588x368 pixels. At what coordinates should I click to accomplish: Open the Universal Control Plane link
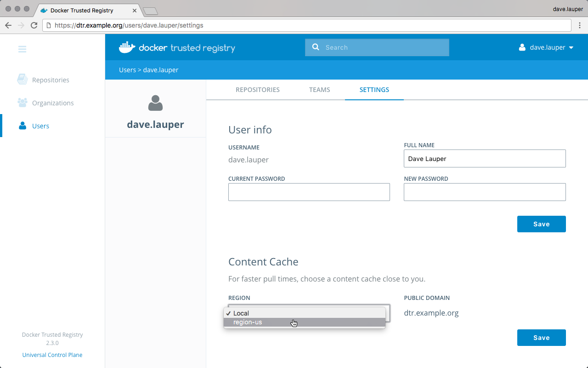coord(52,355)
